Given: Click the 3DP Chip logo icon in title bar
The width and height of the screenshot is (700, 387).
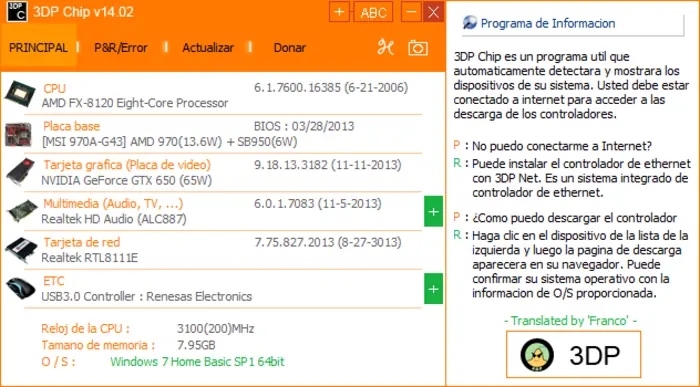Looking at the screenshot, I should (x=17, y=12).
